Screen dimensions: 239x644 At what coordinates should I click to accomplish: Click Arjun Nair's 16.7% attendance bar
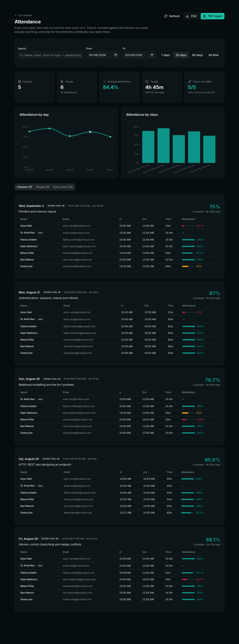188,226
